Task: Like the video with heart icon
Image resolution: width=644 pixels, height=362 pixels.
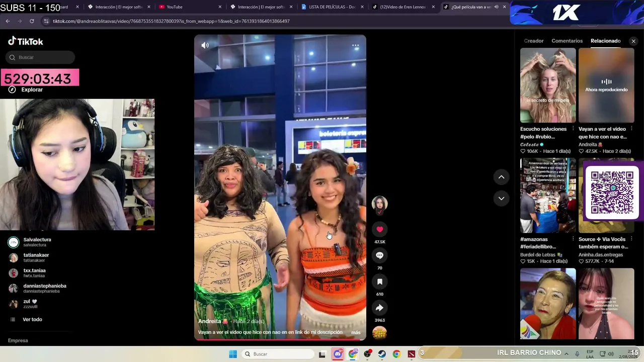Action: point(379,229)
